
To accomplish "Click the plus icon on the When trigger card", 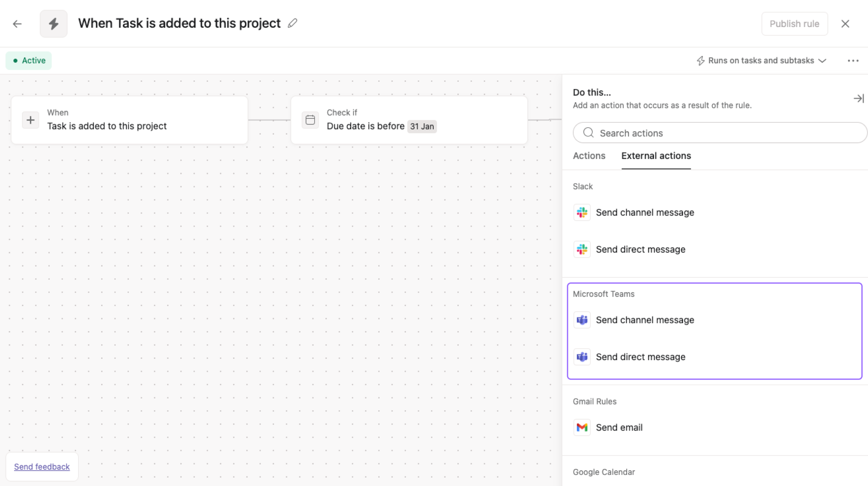I will 31,119.
